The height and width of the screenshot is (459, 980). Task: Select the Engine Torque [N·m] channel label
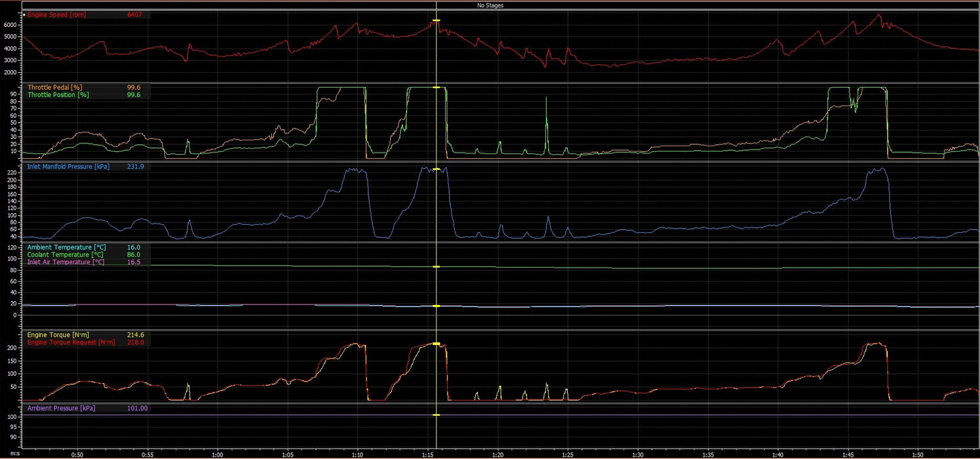click(x=59, y=335)
